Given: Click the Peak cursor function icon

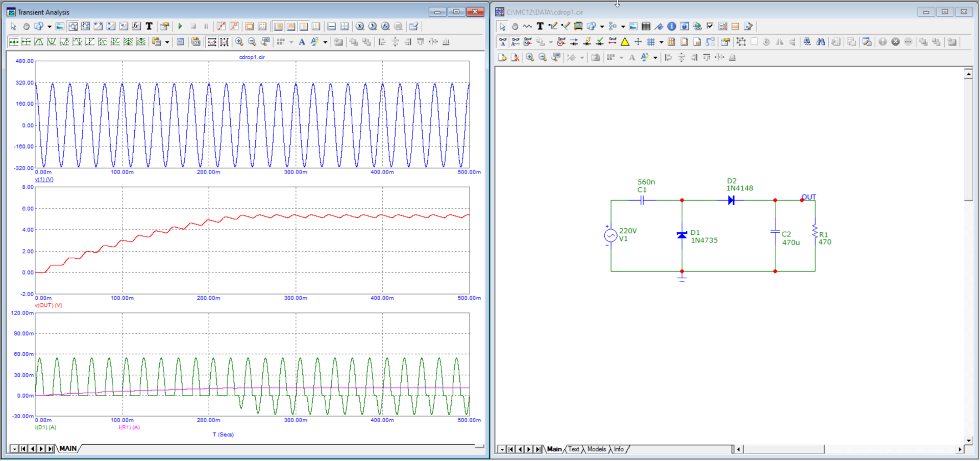Looking at the screenshot, I should pyautogui.click(x=39, y=42).
